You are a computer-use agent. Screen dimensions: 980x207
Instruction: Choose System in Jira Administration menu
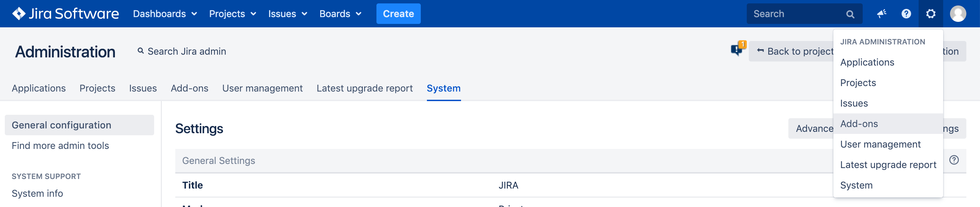[888, 185]
